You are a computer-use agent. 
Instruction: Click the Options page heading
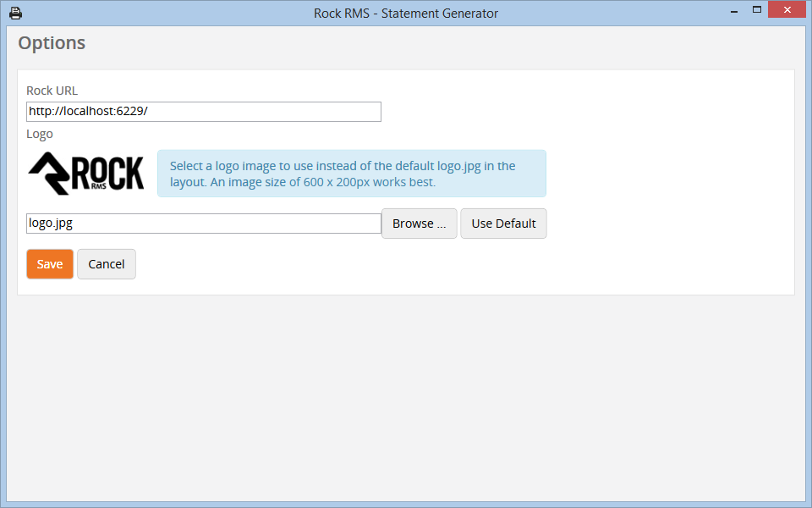(52, 43)
